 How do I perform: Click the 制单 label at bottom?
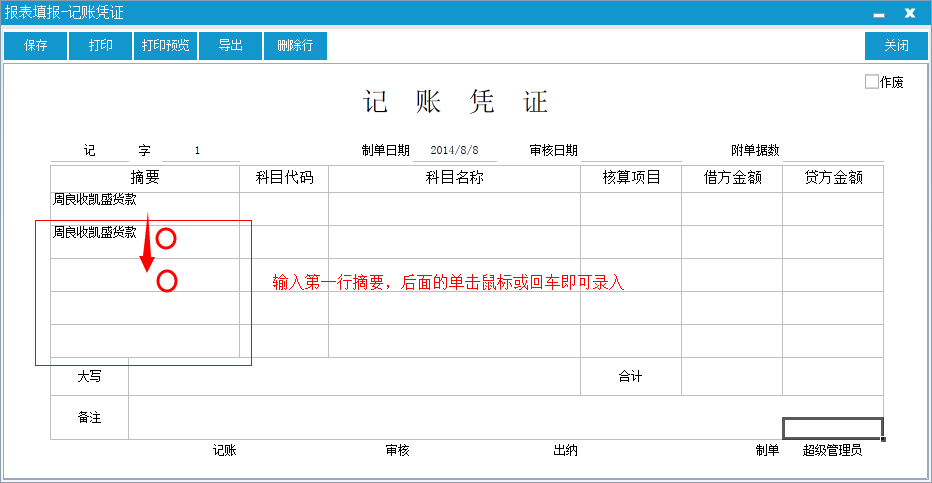tap(767, 450)
